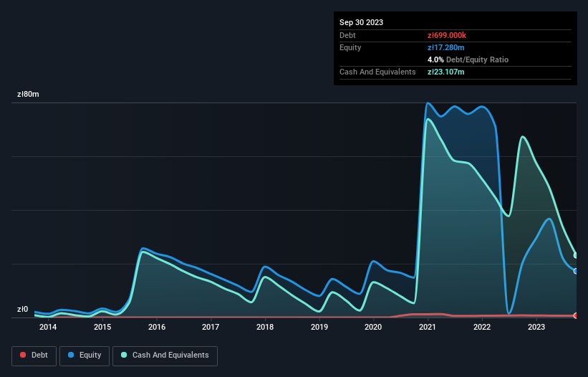Click the zł23.107m cash value
588x377 pixels.
pyautogui.click(x=446, y=72)
